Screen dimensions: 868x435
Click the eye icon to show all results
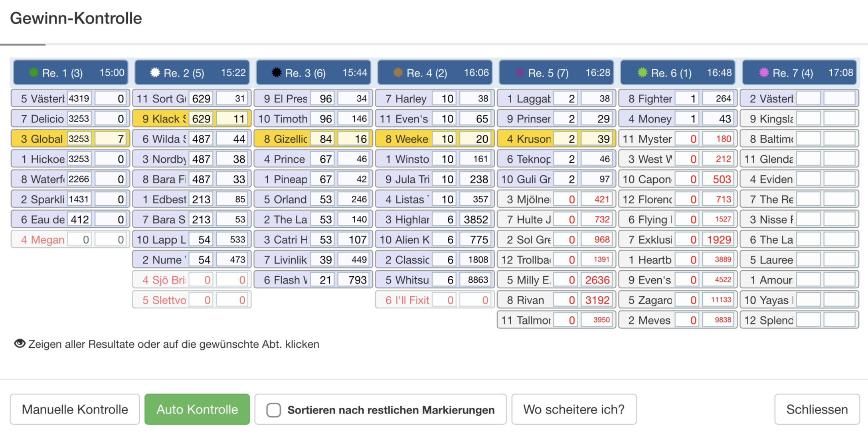pos(20,344)
